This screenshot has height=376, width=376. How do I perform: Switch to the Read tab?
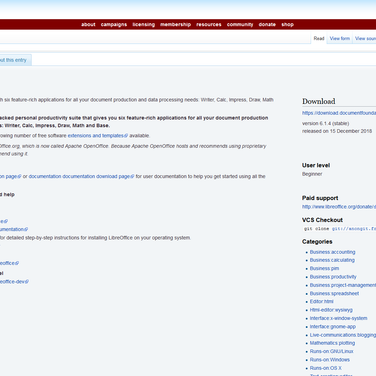319,38
